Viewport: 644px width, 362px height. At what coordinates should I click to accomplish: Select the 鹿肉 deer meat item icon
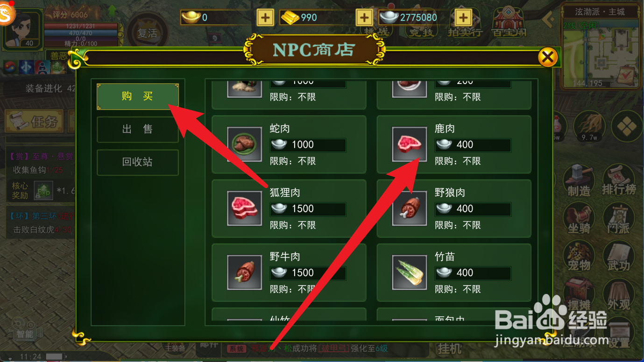click(x=409, y=144)
